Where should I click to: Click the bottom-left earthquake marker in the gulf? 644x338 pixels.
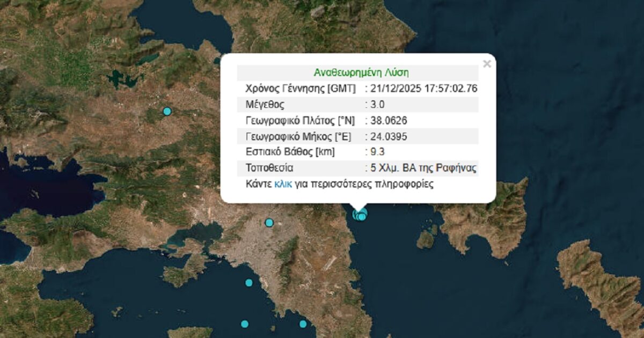click(245, 324)
